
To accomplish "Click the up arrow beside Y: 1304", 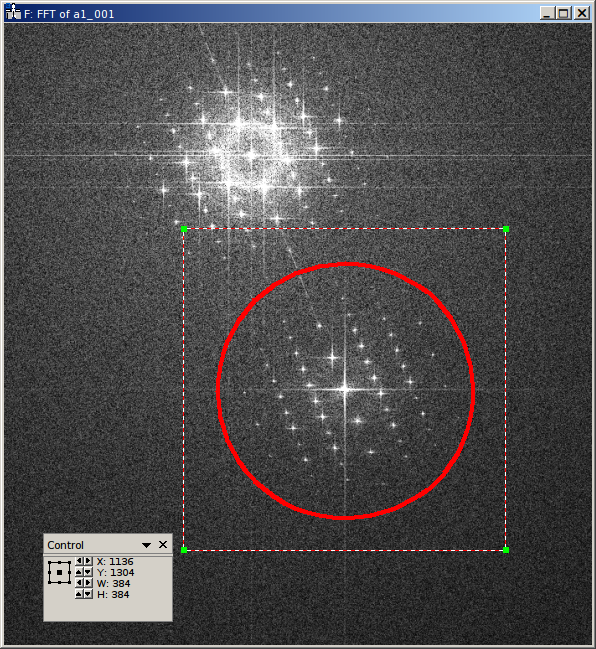I will [79, 572].
